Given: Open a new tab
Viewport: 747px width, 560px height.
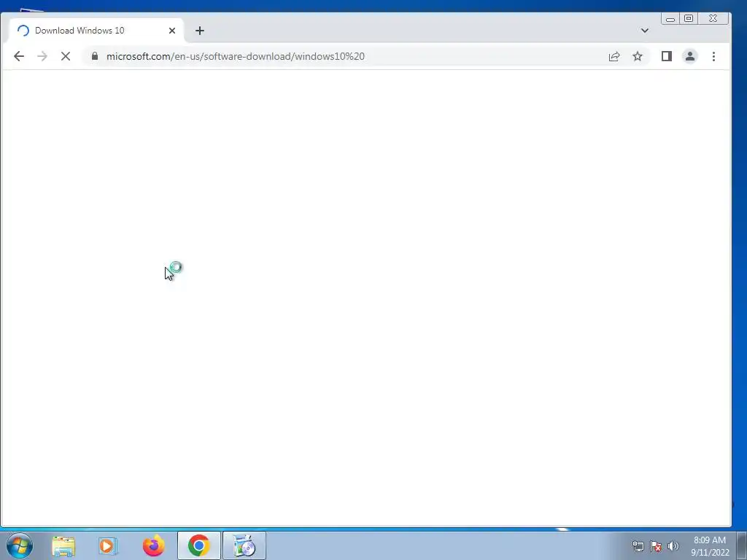Looking at the screenshot, I should pyautogui.click(x=200, y=31).
